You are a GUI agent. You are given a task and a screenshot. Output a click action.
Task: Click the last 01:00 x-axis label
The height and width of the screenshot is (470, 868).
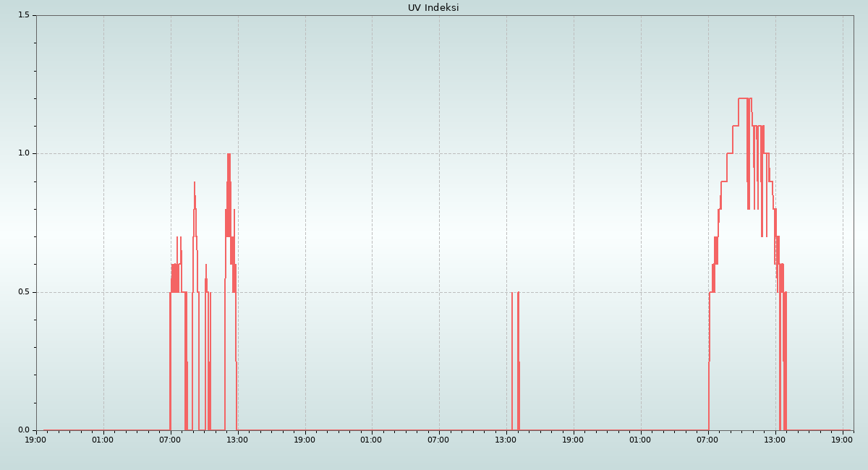click(640, 439)
